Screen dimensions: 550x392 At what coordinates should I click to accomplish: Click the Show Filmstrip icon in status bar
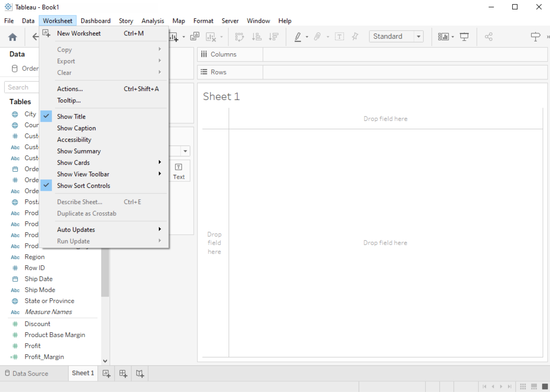coord(534,386)
